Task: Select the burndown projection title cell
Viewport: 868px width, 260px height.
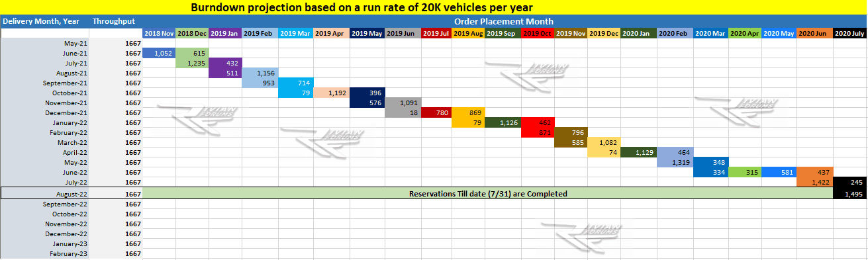Action: click(x=434, y=7)
